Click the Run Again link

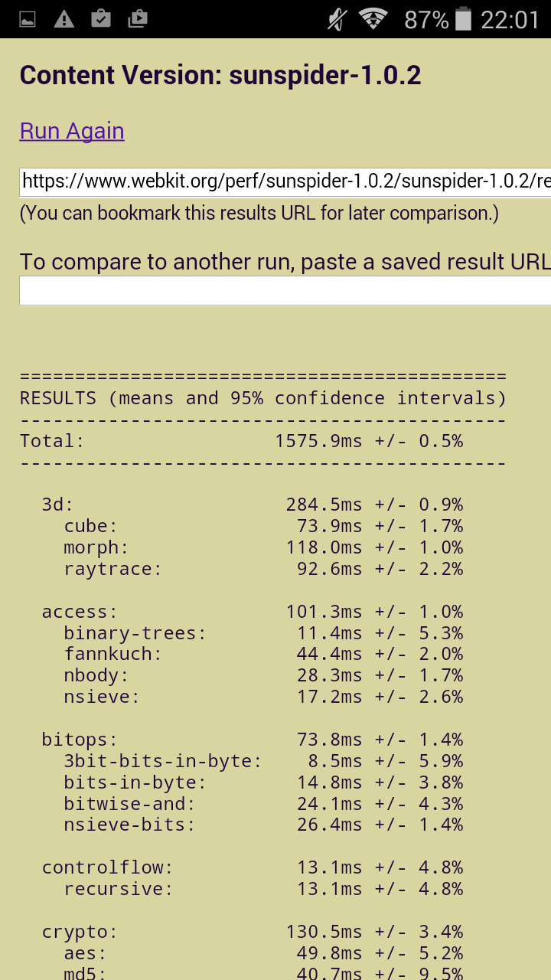click(72, 131)
